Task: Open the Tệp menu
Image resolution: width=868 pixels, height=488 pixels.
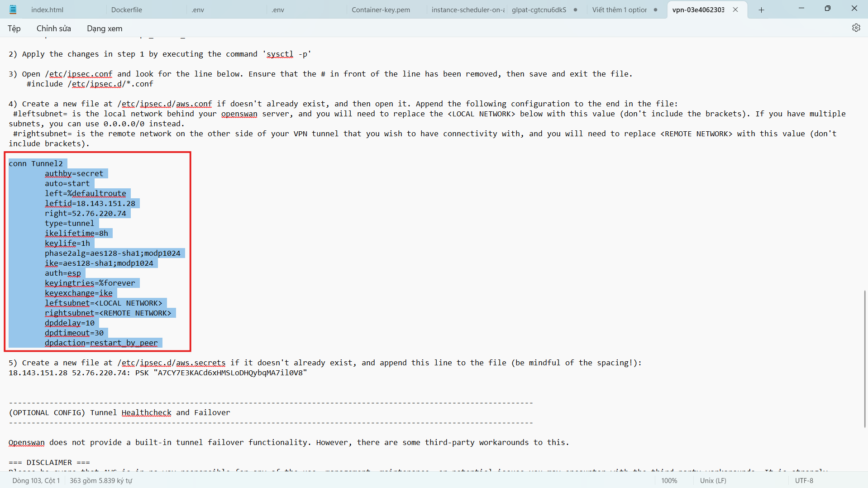Action: click(x=14, y=28)
